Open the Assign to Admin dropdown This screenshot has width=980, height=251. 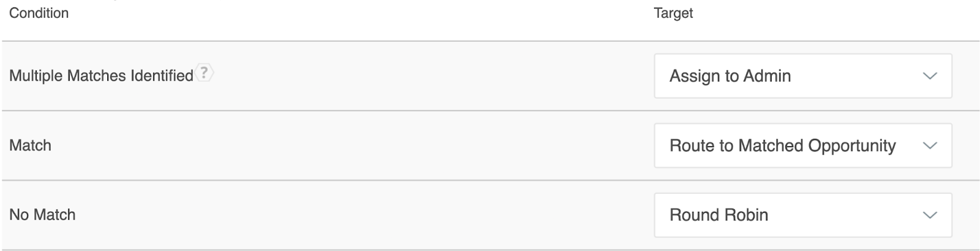click(x=803, y=76)
